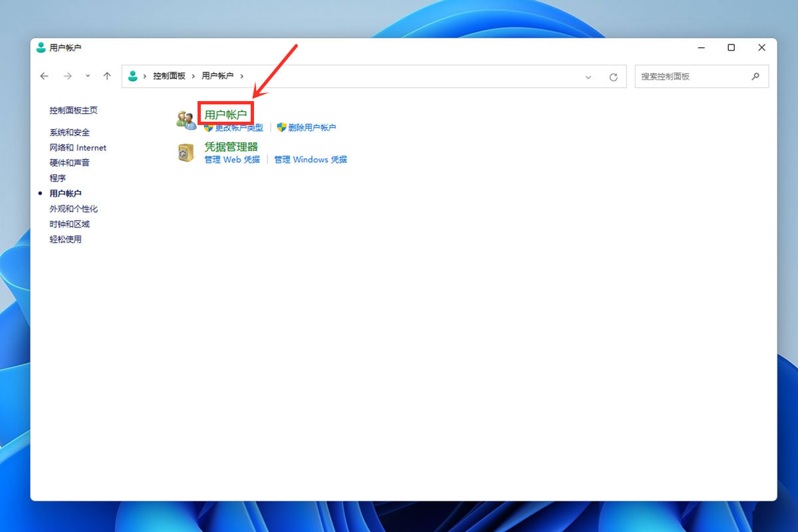Click the 凭据管理器 safe icon
The height and width of the screenshot is (532, 798).
[186, 152]
